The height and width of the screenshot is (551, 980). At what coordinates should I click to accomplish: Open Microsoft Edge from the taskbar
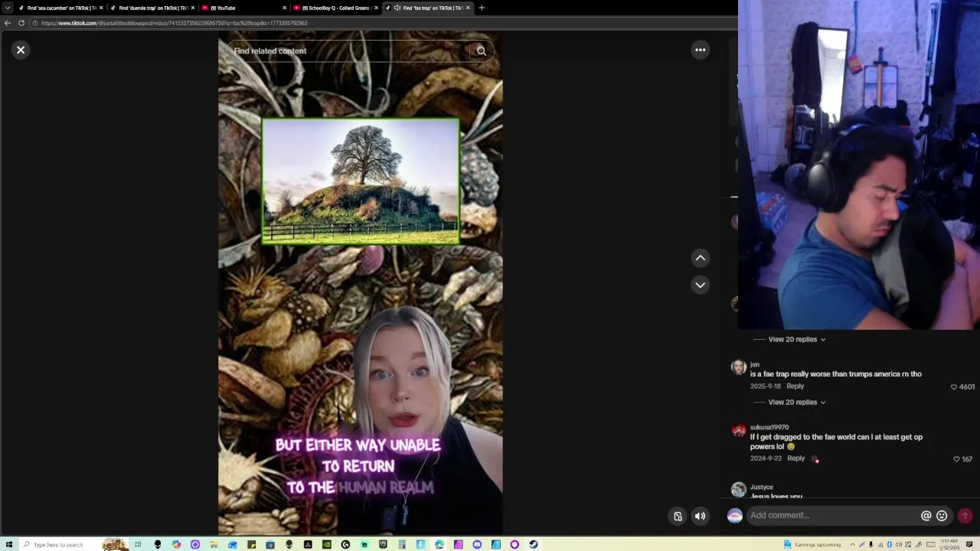pos(439,544)
